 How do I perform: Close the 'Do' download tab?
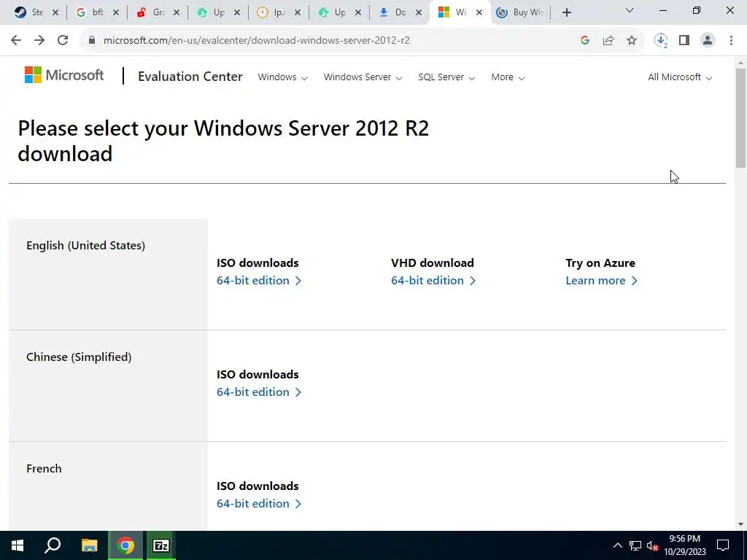pos(419,13)
